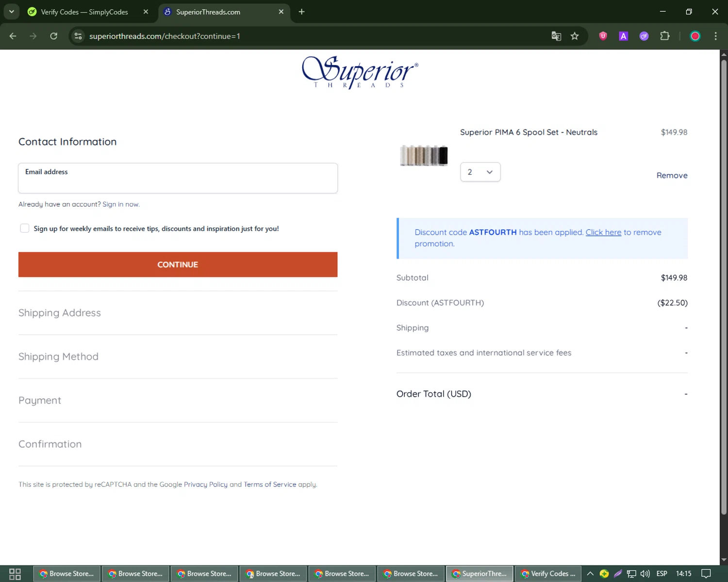Open a new browser tab
Image resolution: width=728 pixels, height=582 pixels.
pos(301,12)
